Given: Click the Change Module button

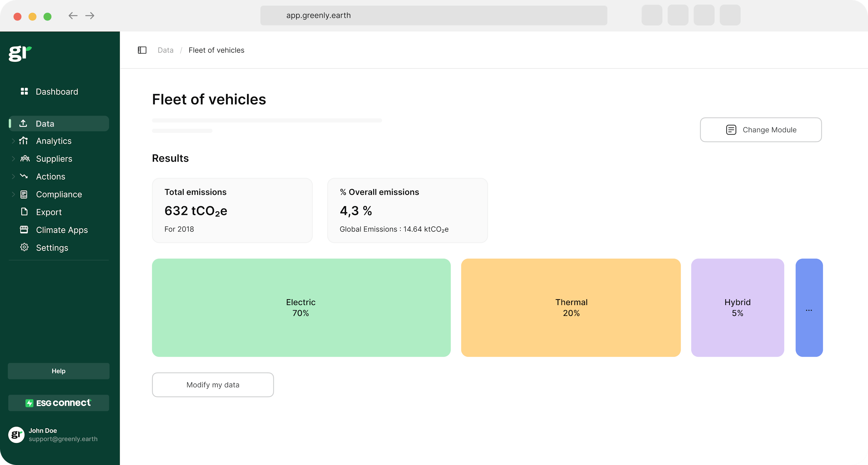Looking at the screenshot, I should pyautogui.click(x=761, y=130).
